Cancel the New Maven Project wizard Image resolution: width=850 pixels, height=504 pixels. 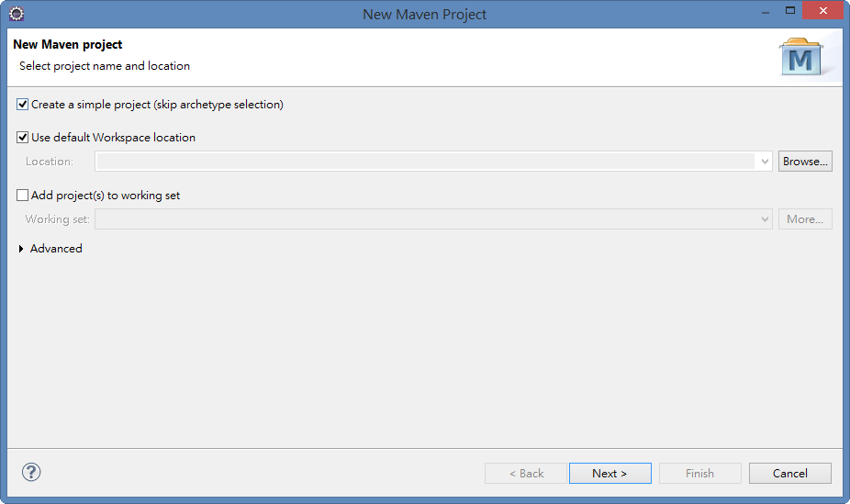tap(789, 473)
